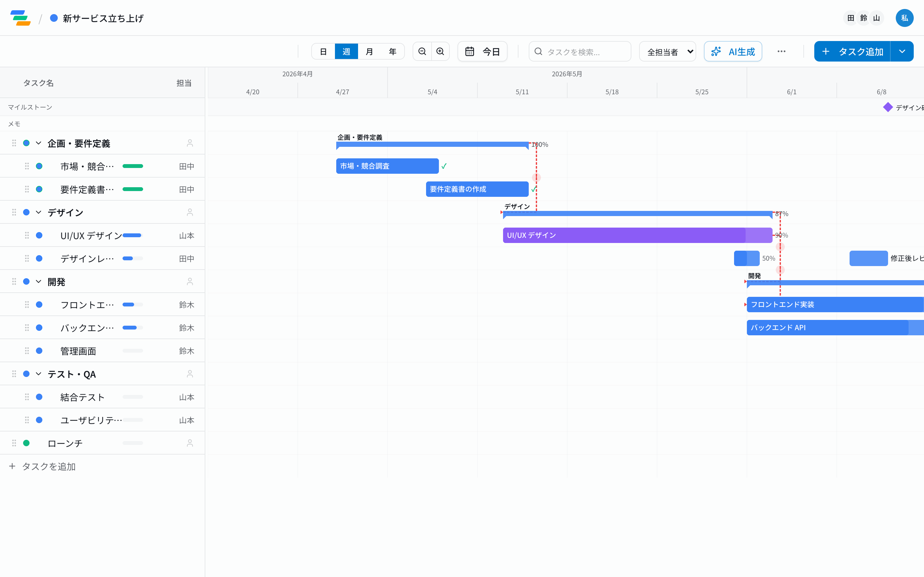The image size is (924, 577).
Task: Click the purple milestone diamond marker
Action: point(888,107)
